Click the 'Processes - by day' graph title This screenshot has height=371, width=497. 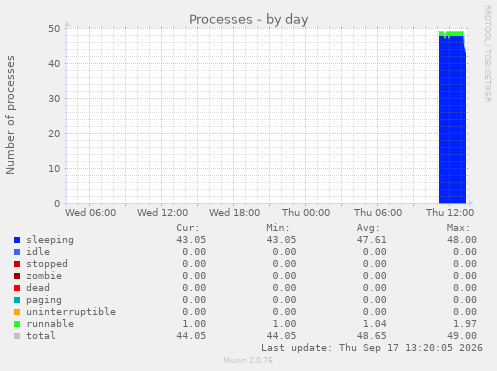[x=249, y=20]
